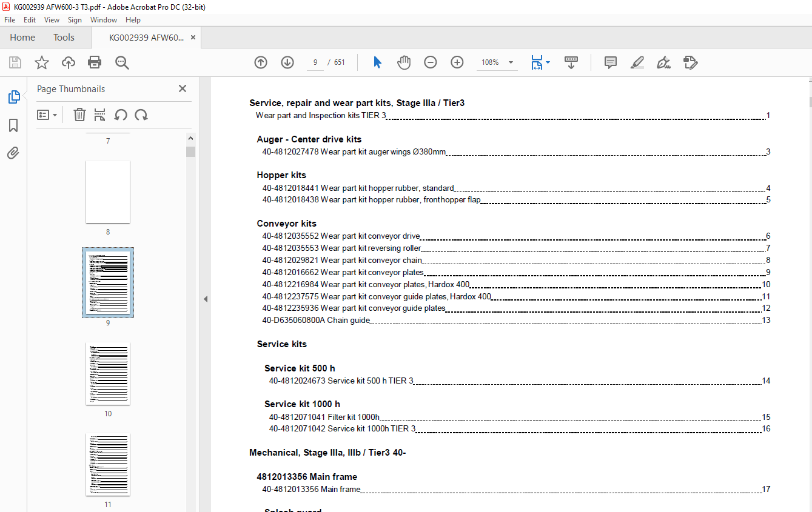Screen dimensions: 812x512
Task: Open 'Wear part kit reversing roller' entry
Action: point(516,248)
